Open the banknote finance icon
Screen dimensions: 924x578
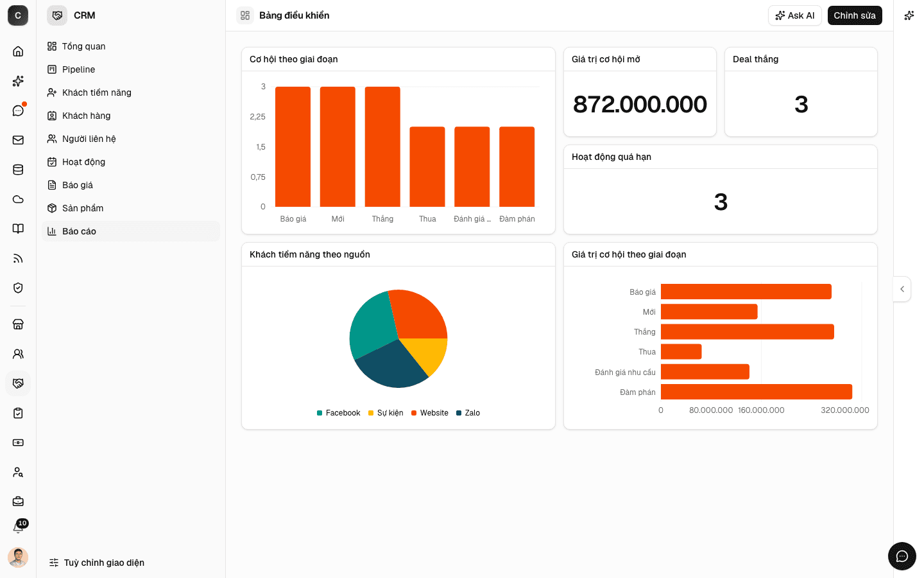point(18,442)
